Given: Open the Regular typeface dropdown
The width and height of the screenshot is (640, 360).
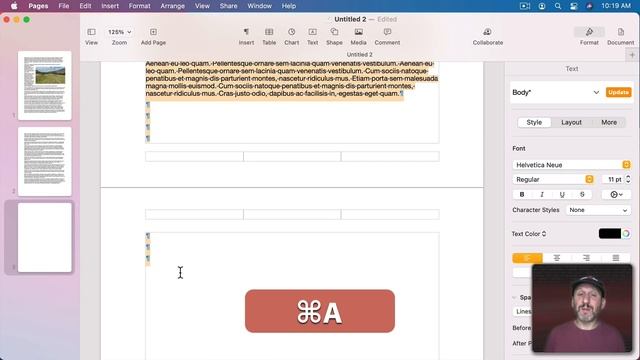Looking at the screenshot, I should point(553,180).
